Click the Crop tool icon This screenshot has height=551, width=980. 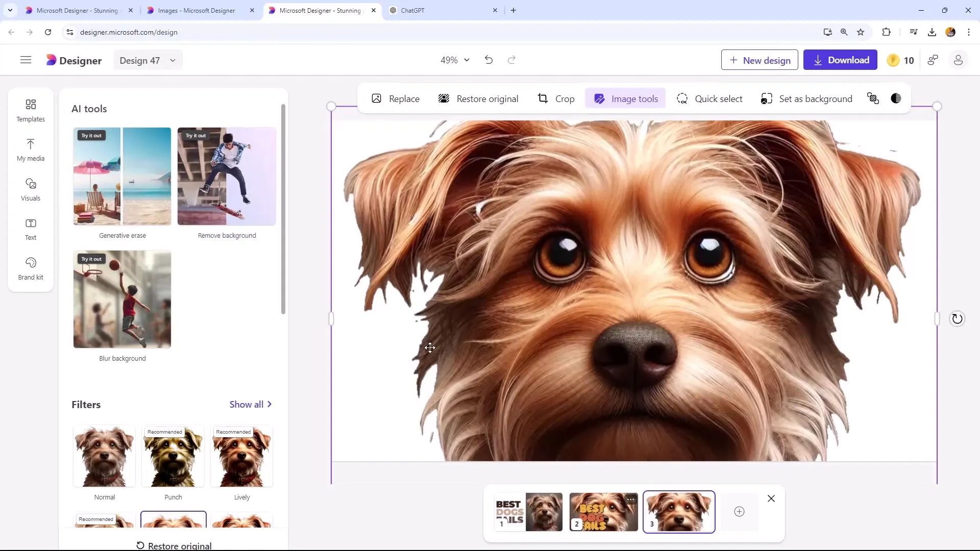[x=544, y=99]
